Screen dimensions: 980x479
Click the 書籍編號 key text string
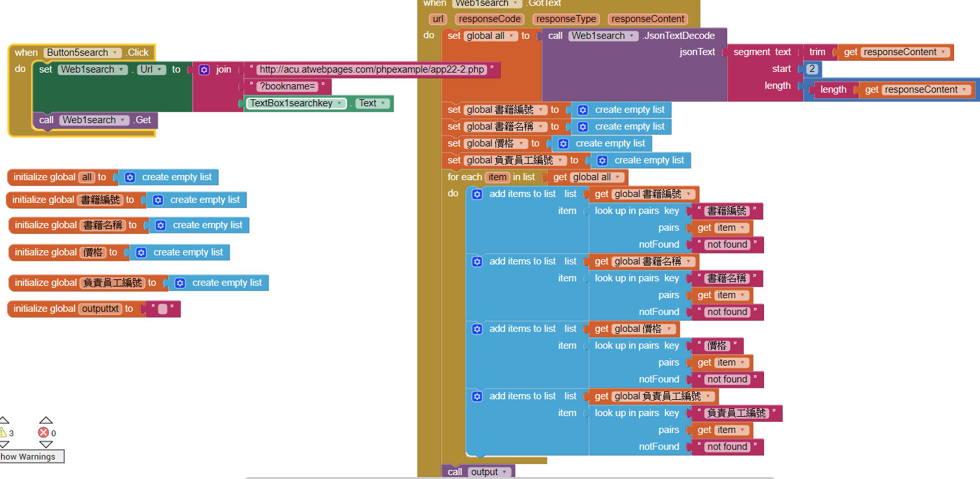pyautogui.click(x=726, y=211)
